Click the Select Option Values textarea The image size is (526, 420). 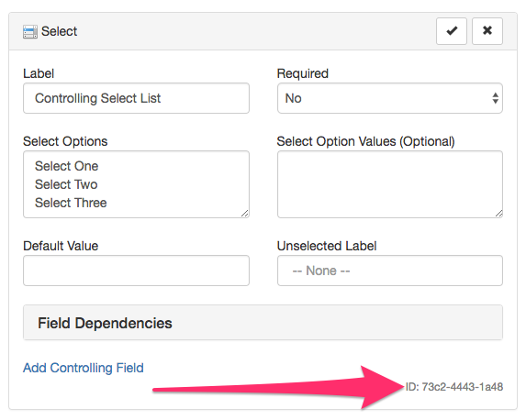coord(390,184)
